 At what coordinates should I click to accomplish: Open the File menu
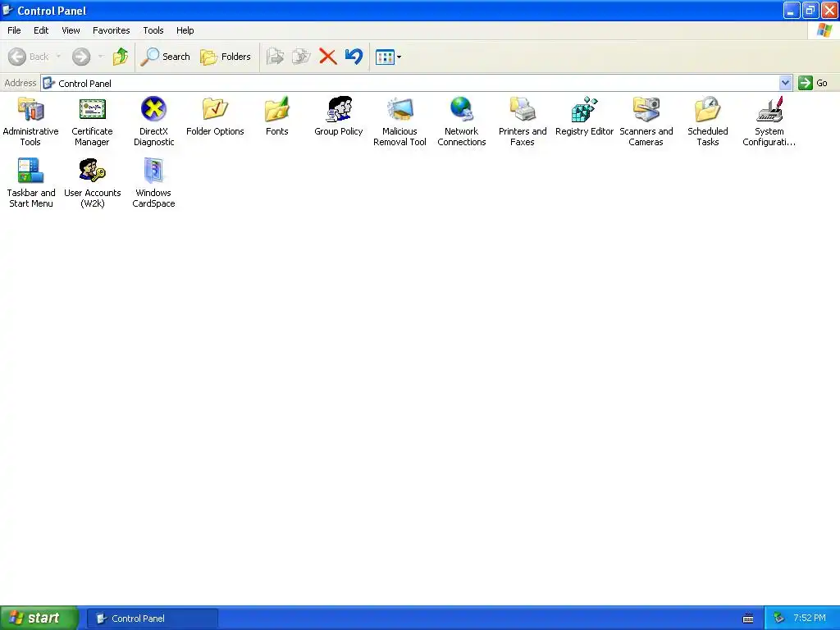[x=14, y=30]
